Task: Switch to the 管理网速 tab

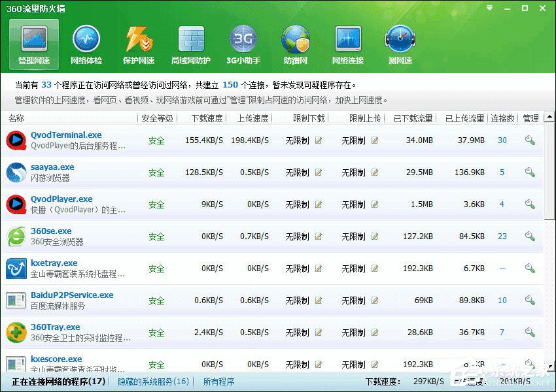Action: coord(33,44)
